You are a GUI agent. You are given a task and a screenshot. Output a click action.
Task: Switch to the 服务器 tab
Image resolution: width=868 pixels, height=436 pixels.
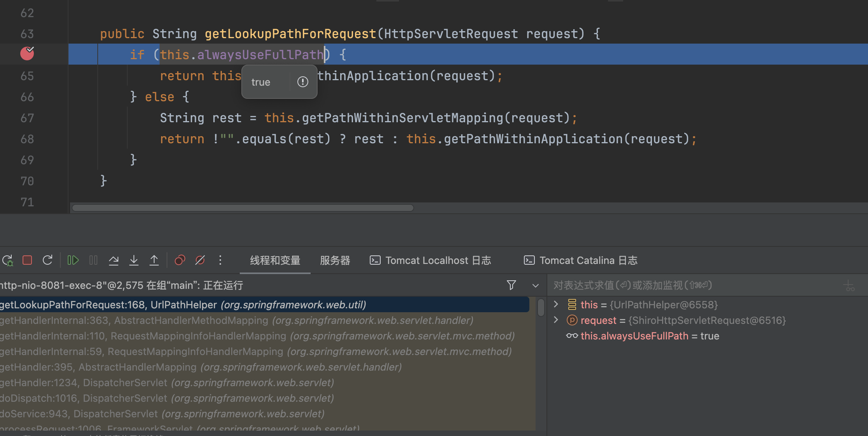click(335, 260)
